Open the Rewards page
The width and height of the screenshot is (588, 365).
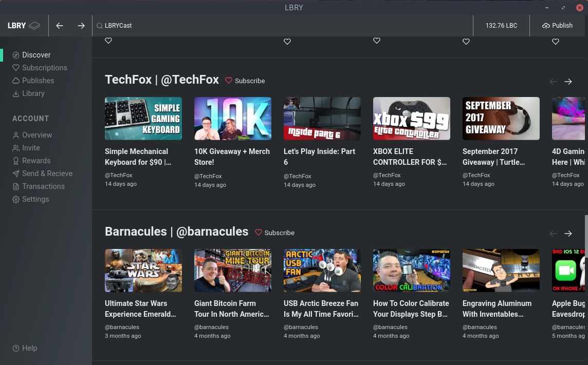36,161
